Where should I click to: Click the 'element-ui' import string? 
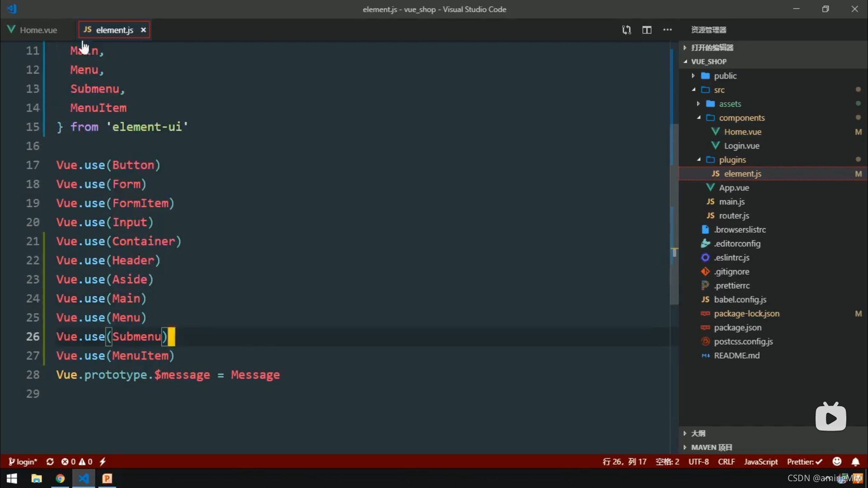(x=147, y=127)
